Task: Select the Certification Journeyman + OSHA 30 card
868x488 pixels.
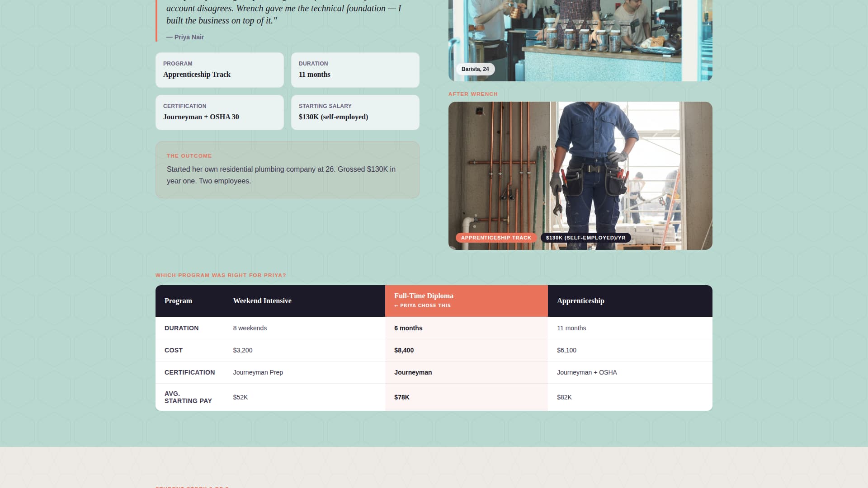Action: click(220, 113)
